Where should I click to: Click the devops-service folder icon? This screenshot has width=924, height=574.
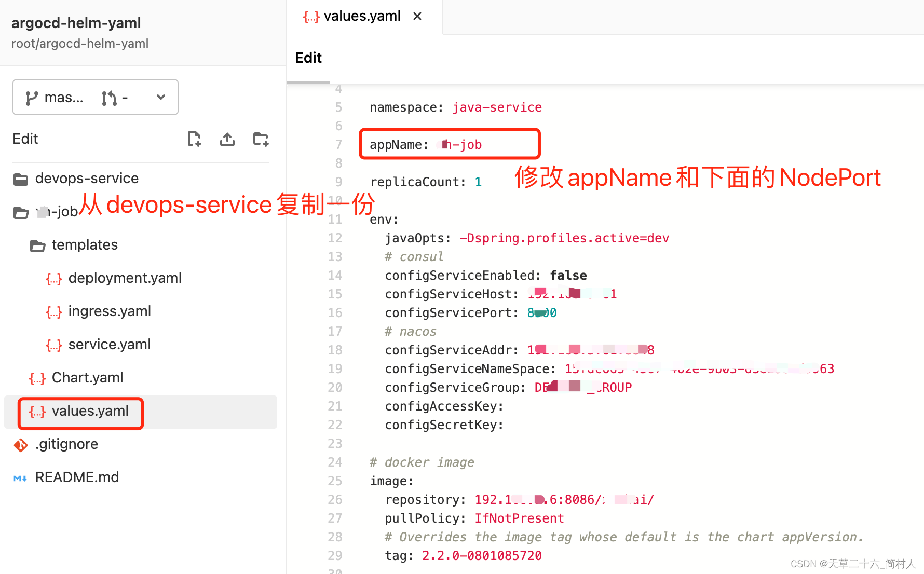21,179
